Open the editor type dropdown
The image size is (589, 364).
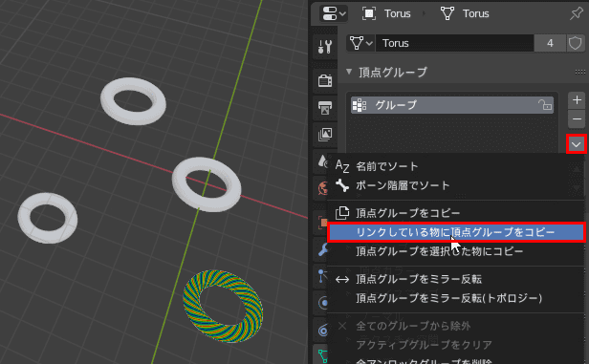click(x=333, y=14)
